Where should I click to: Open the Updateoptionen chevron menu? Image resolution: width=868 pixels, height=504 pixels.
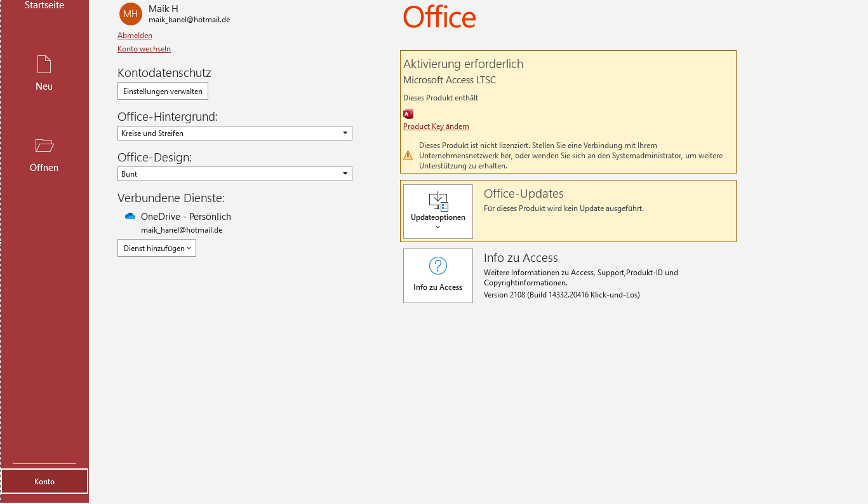pyautogui.click(x=438, y=227)
